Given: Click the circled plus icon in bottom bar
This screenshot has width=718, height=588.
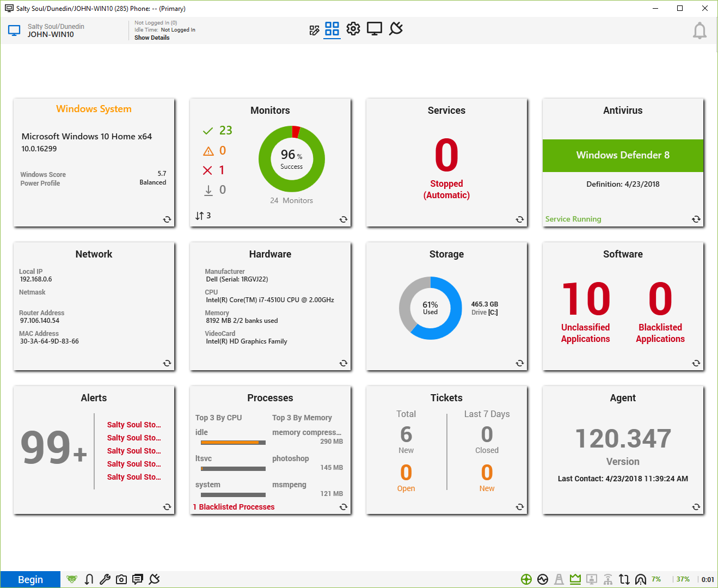Looking at the screenshot, I should pyautogui.click(x=526, y=579).
